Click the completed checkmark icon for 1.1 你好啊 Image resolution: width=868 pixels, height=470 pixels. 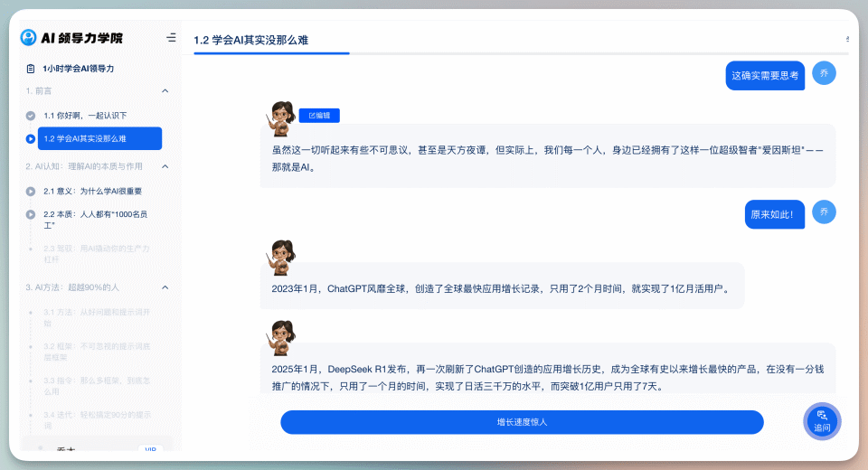coord(31,116)
